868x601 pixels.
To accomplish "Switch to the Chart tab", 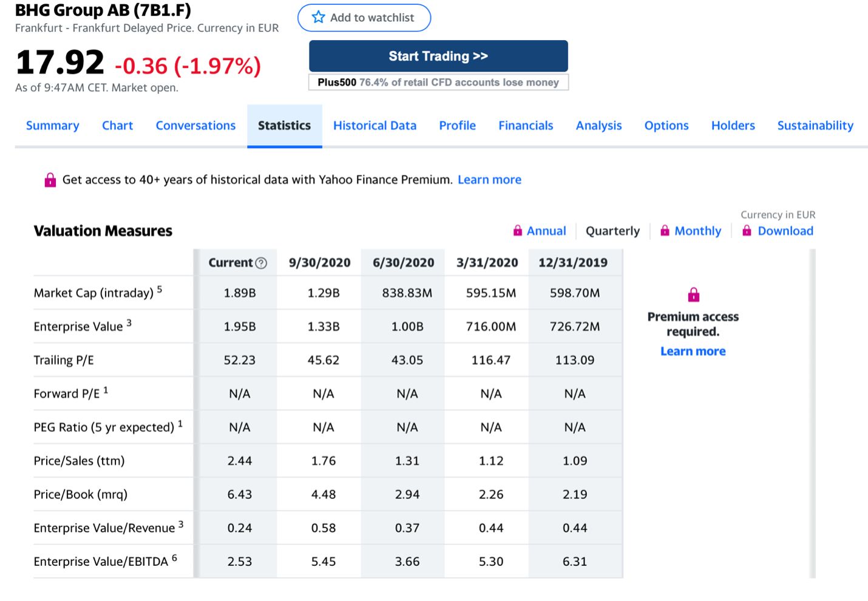I will (117, 126).
